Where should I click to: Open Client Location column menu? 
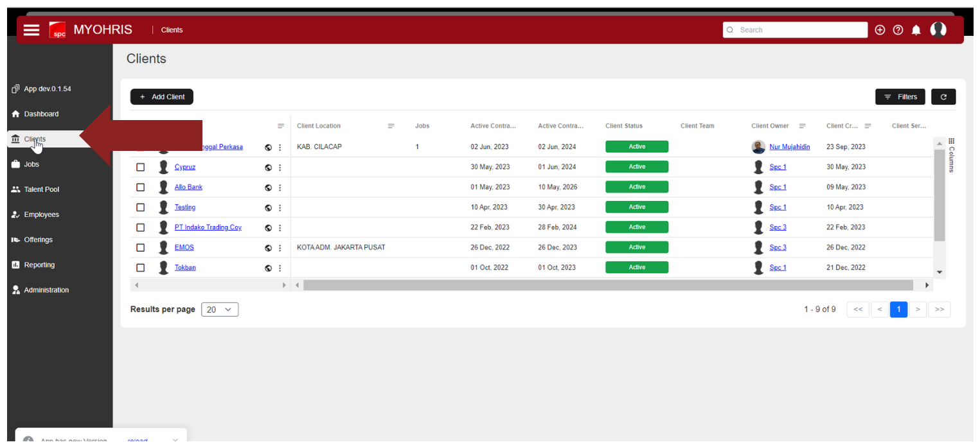391,126
